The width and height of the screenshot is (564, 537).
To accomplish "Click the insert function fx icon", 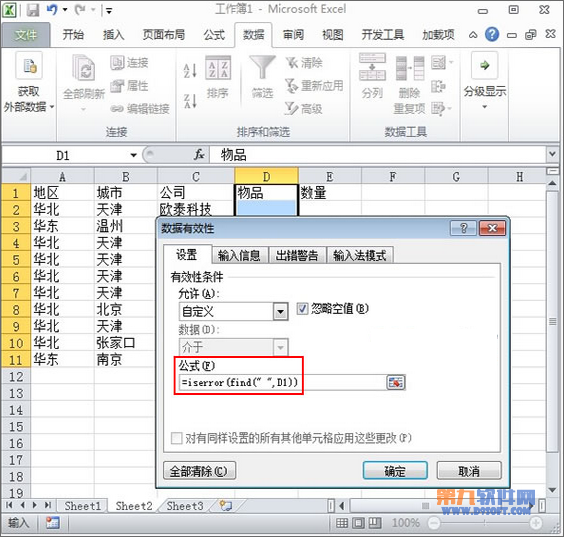I will (x=199, y=155).
